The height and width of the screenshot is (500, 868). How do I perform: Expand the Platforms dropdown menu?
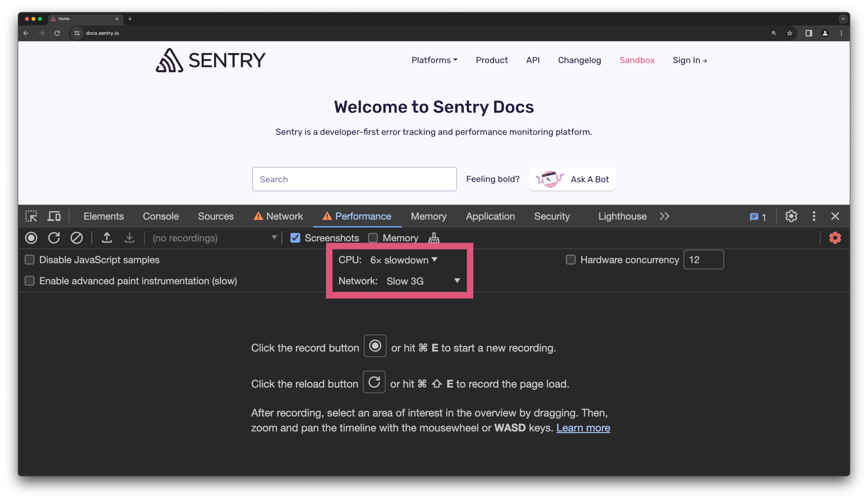434,60
